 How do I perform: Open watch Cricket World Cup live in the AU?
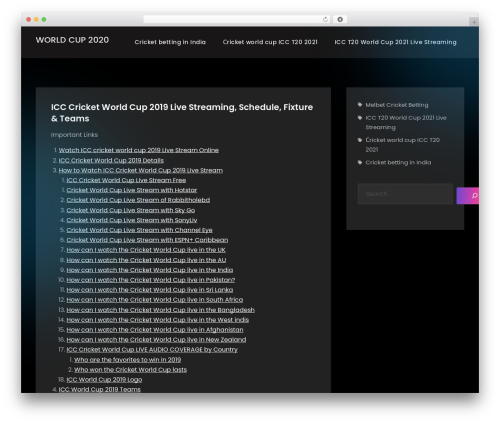(x=146, y=260)
